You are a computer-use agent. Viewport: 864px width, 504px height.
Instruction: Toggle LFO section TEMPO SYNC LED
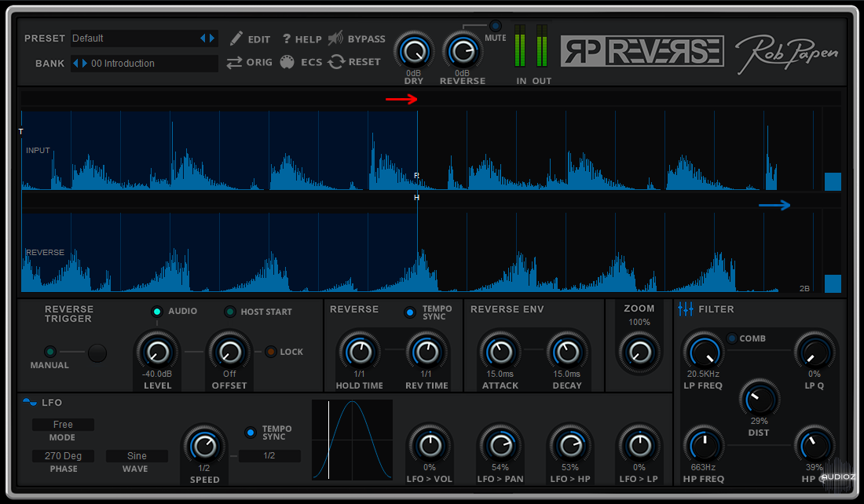(x=251, y=433)
